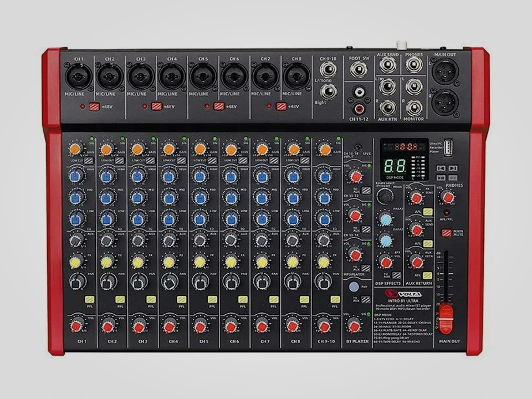Click the blue LOW EQ knob on CH 4
The image size is (532, 399).
pos(168,218)
